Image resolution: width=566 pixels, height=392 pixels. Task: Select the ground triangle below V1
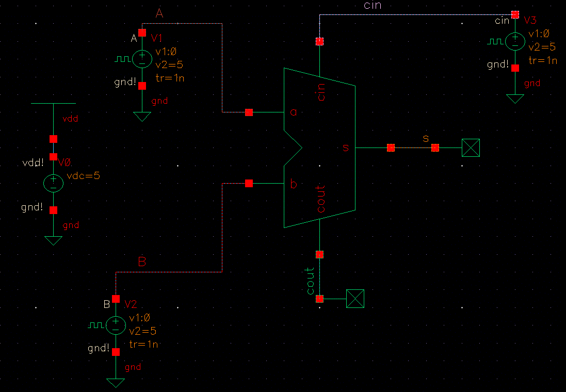(142, 117)
